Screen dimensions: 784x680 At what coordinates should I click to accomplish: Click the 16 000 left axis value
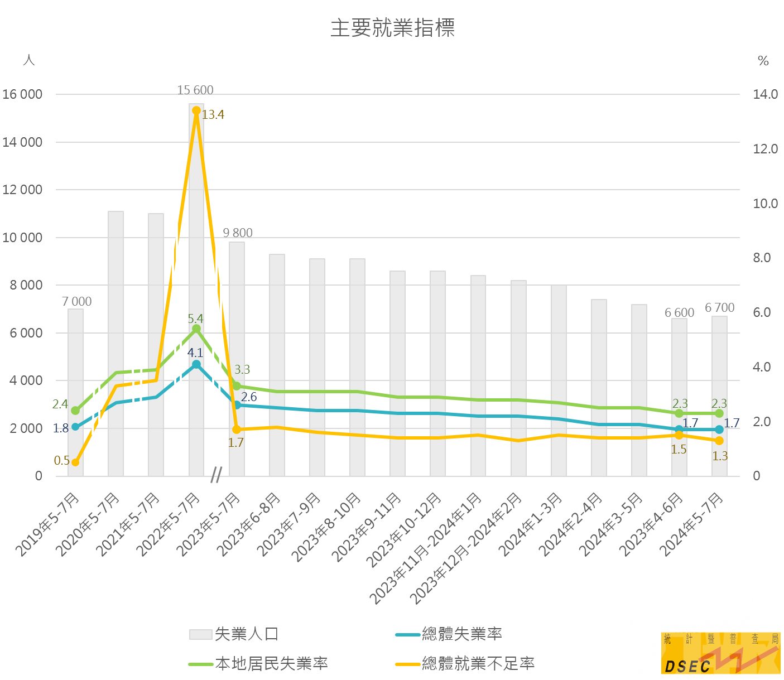[x=22, y=94]
